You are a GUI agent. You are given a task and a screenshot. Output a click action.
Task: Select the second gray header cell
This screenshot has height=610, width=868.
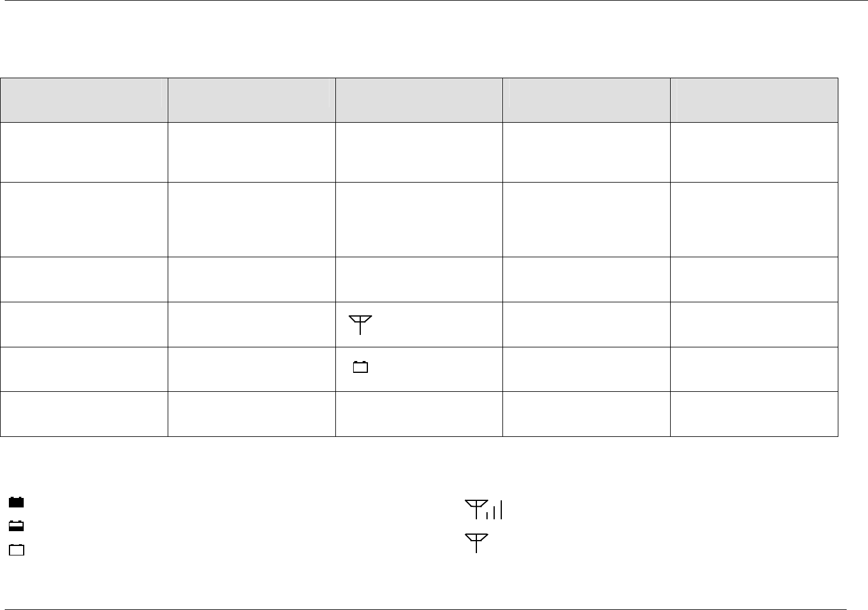(x=251, y=100)
